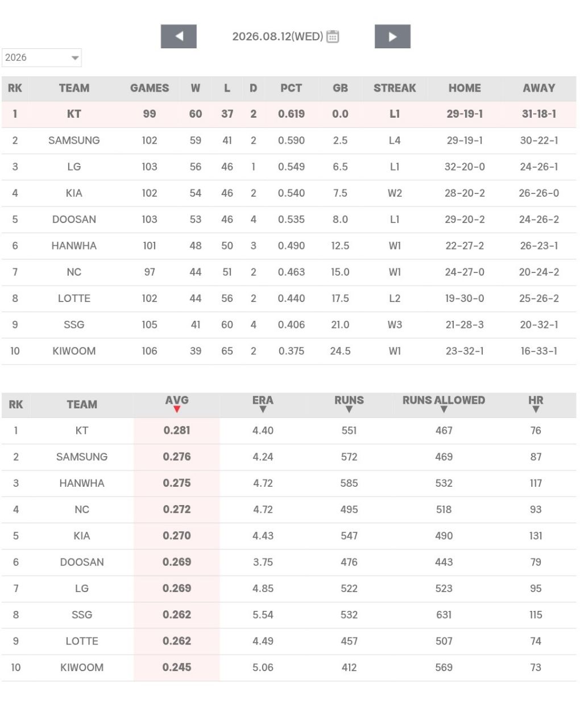Click the HOME column header
Screen dimensions: 580x728
(465, 88)
